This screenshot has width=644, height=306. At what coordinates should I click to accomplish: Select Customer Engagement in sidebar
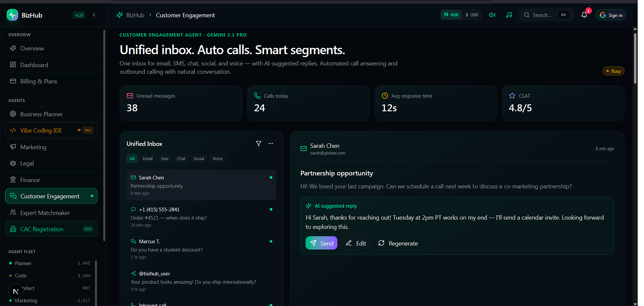[51, 196]
